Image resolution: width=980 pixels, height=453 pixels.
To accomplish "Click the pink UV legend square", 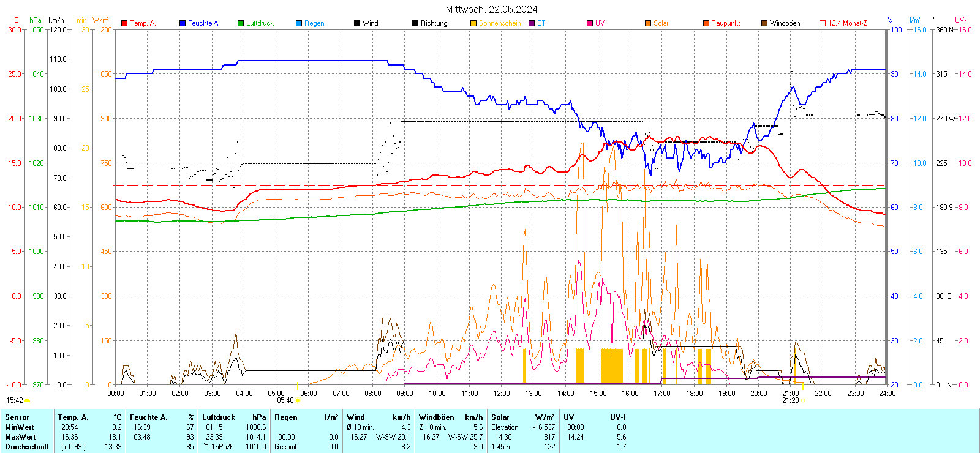I will [x=590, y=23].
